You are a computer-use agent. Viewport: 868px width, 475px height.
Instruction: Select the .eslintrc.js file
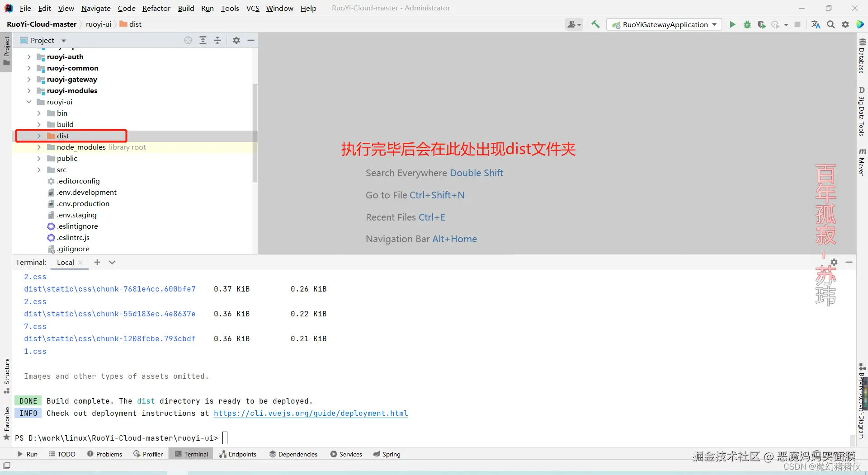tap(73, 237)
